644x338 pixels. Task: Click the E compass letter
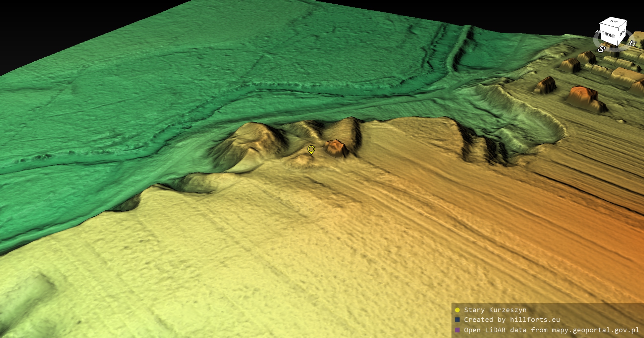point(632,43)
